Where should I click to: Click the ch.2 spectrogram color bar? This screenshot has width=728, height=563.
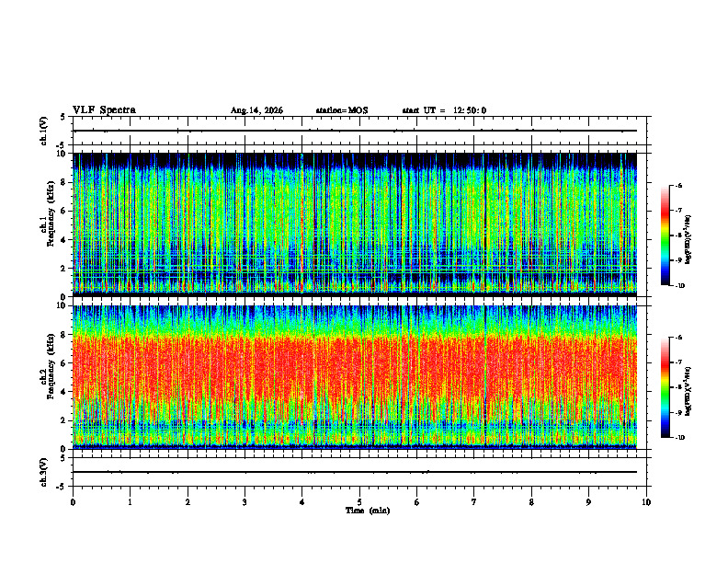point(665,387)
